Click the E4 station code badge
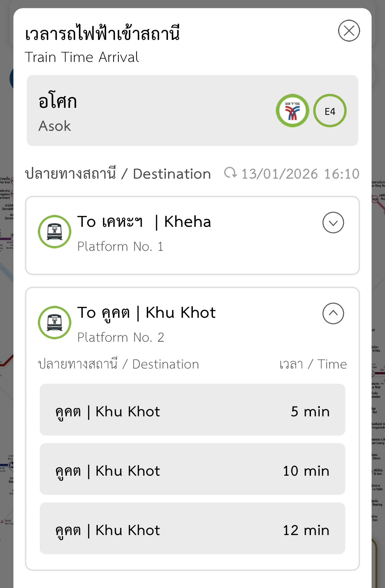Screen dimensions: 385x588 point(330,111)
